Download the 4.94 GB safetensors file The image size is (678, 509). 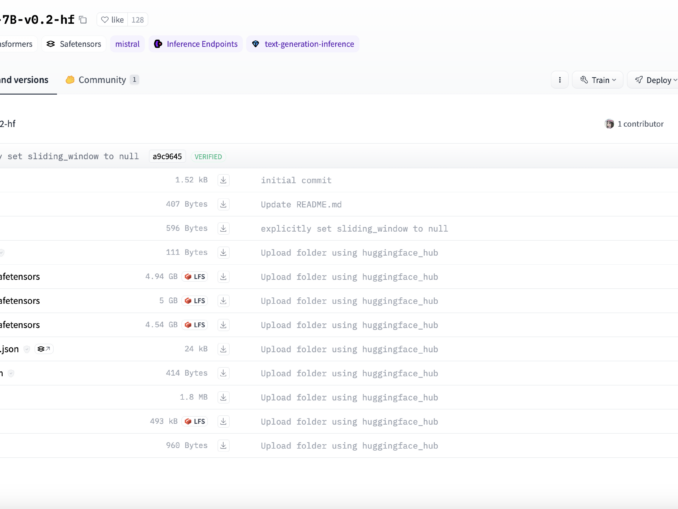tap(223, 277)
